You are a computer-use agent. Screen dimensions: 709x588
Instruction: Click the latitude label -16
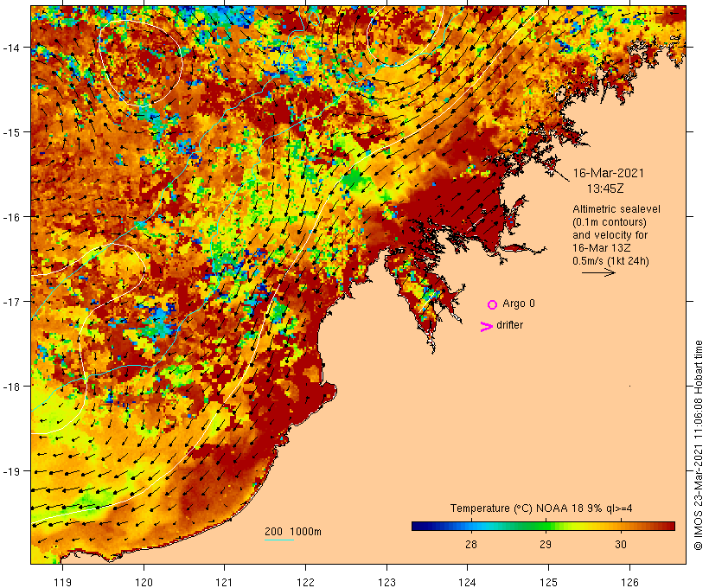point(11,217)
